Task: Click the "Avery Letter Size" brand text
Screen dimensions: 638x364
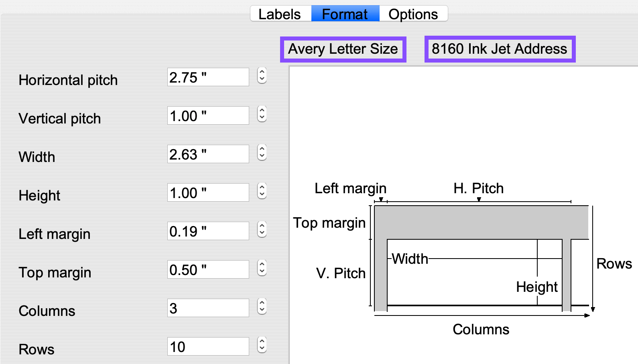Action: coord(343,49)
